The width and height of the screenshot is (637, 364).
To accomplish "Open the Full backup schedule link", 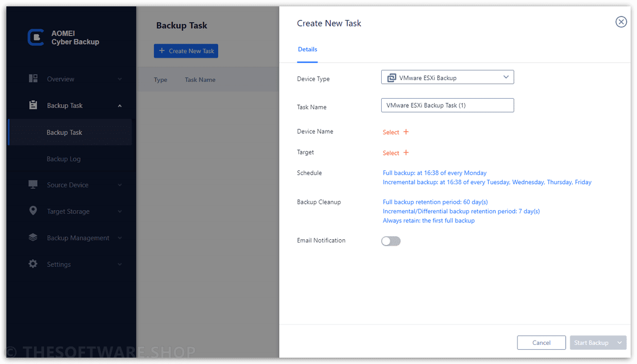I will coord(434,173).
